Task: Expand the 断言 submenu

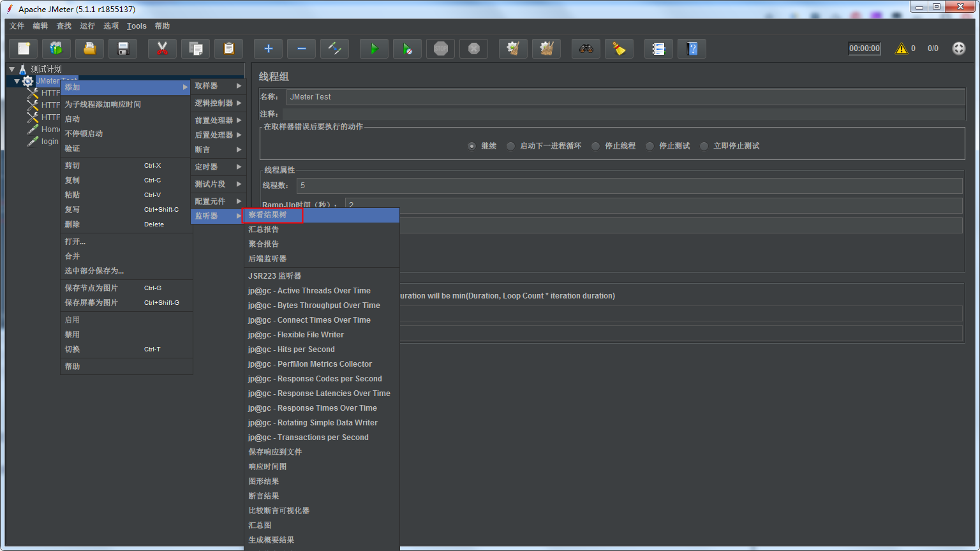Action: [x=218, y=150]
